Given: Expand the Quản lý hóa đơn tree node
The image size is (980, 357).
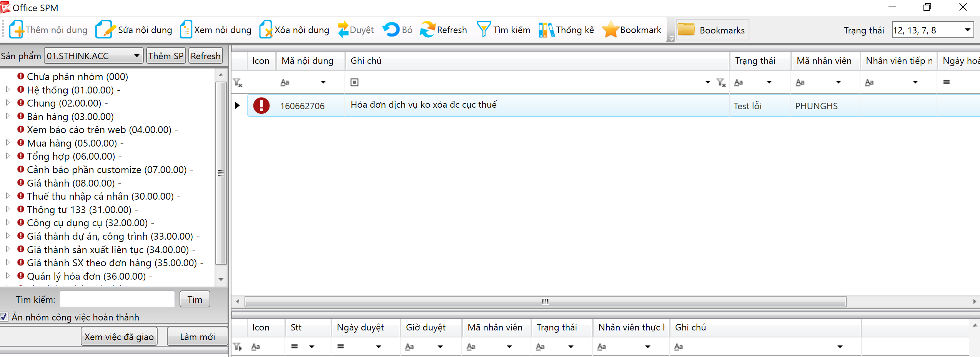Looking at the screenshot, I should coord(8,275).
